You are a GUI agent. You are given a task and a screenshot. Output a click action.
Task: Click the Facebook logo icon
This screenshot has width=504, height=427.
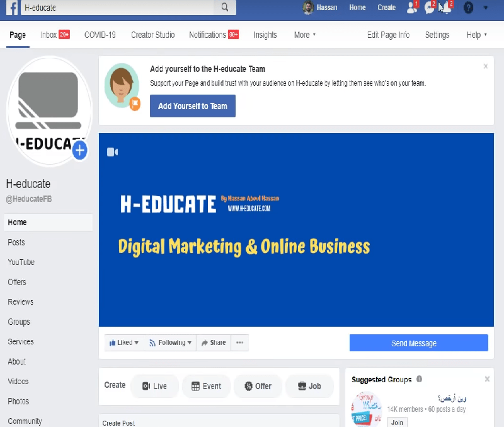(x=12, y=8)
